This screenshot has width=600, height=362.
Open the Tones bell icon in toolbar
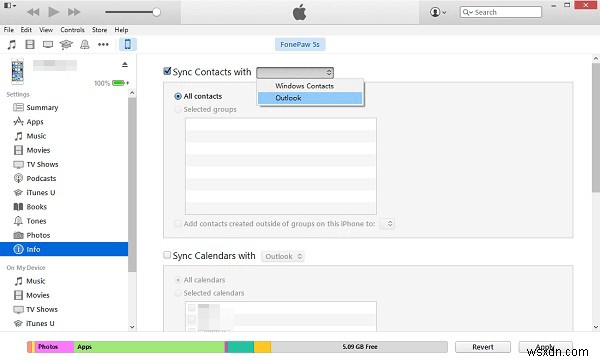point(85,44)
